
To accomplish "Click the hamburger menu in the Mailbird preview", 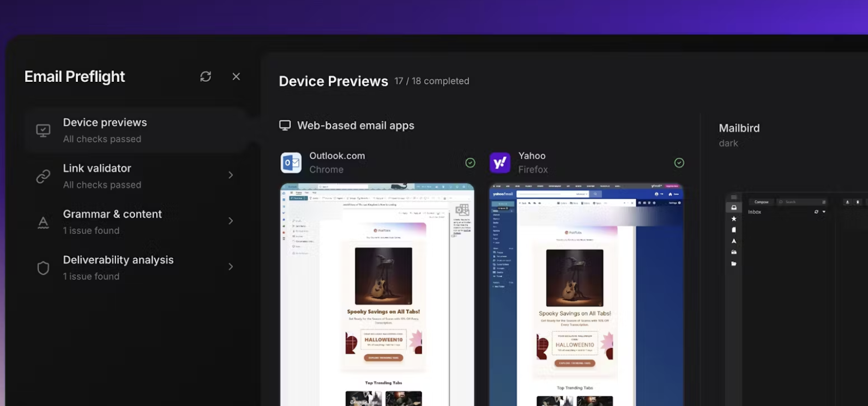I will click(734, 197).
